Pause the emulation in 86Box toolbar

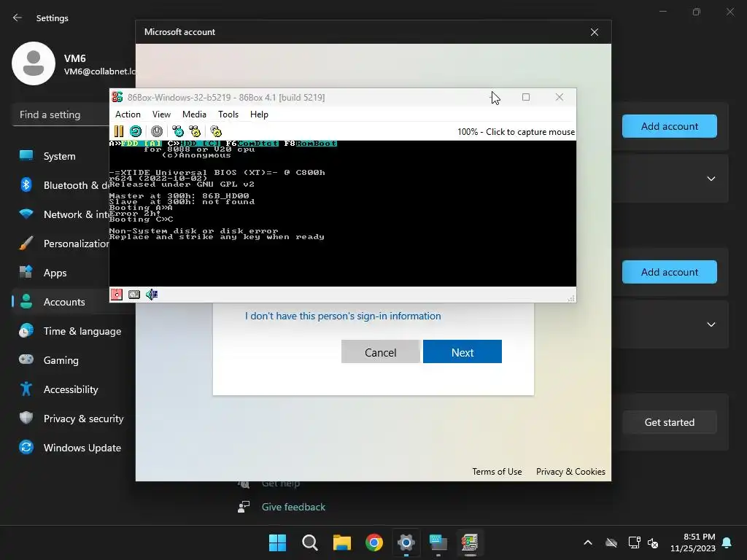(x=119, y=131)
